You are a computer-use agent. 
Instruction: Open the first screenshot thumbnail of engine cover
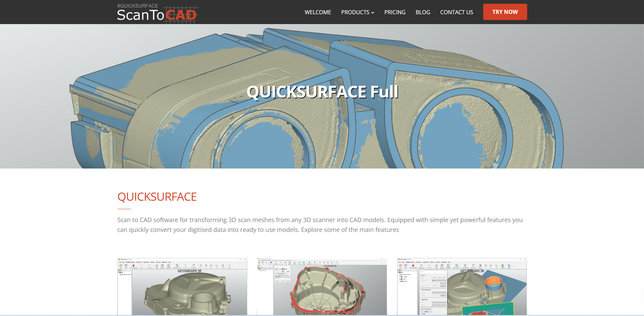pyautogui.click(x=182, y=287)
